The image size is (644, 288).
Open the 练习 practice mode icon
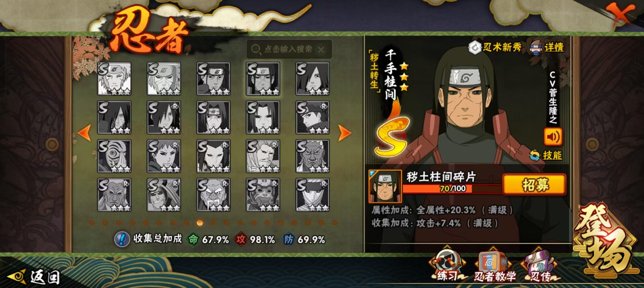pyautogui.click(x=447, y=265)
